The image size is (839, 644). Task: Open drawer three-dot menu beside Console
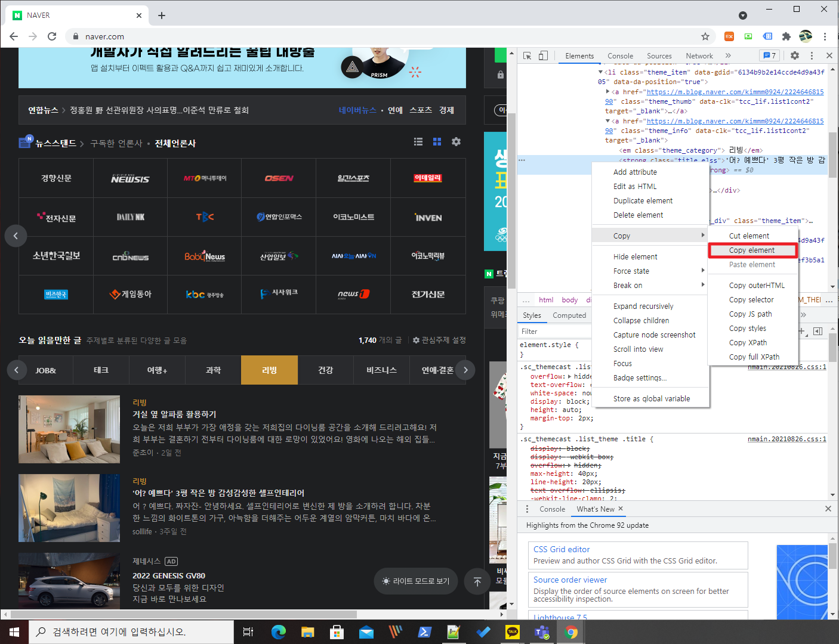click(527, 509)
